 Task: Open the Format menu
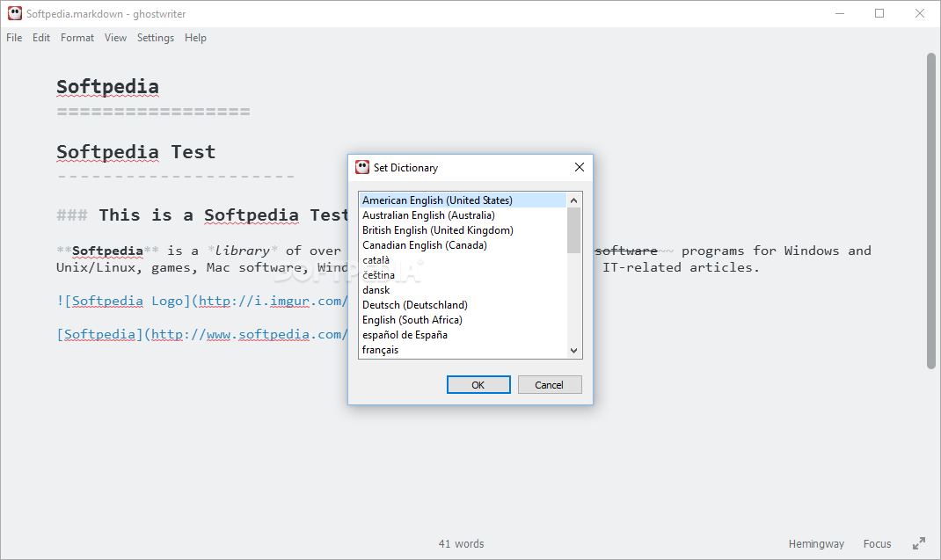(77, 38)
